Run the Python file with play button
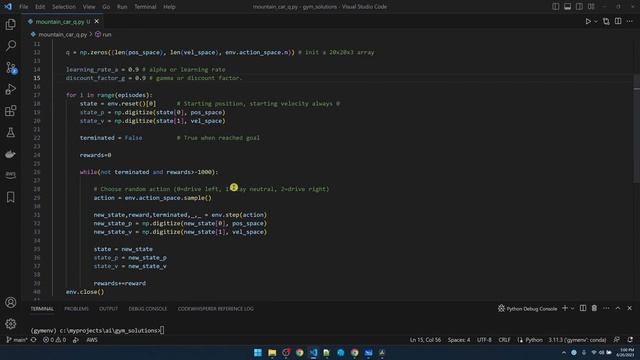 coord(588,21)
